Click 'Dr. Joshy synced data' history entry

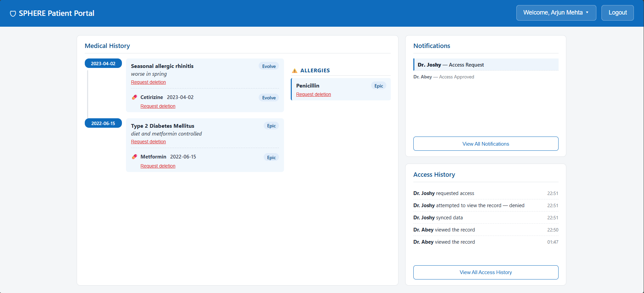tap(486, 218)
